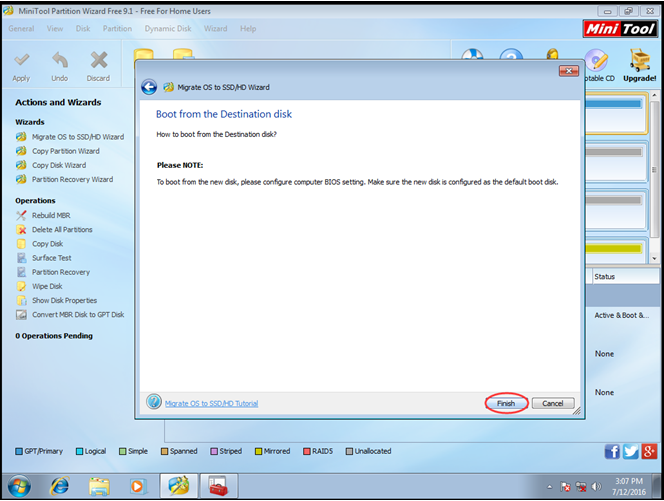664x501 pixels.
Task: Click the blue help question mark icon
Action: pos(154,401)
